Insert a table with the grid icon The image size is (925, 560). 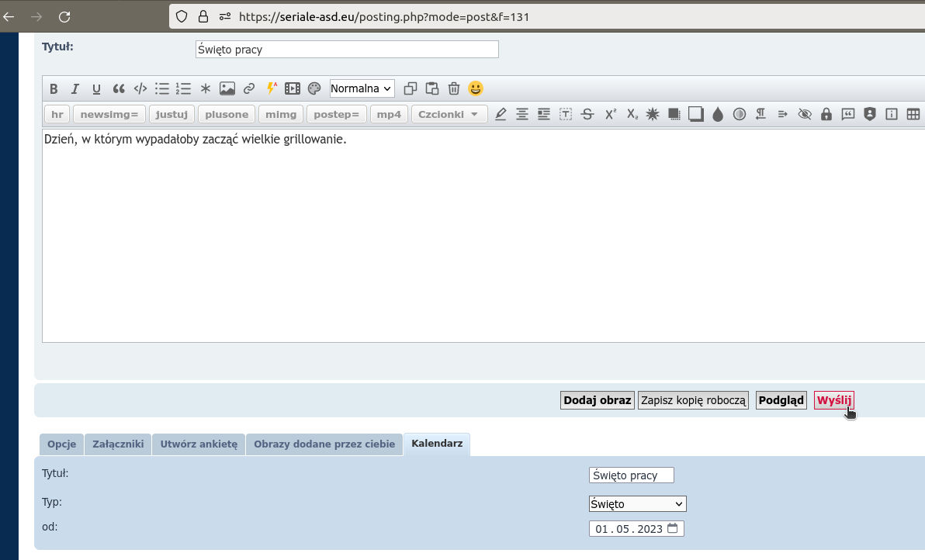pos(913,114)
